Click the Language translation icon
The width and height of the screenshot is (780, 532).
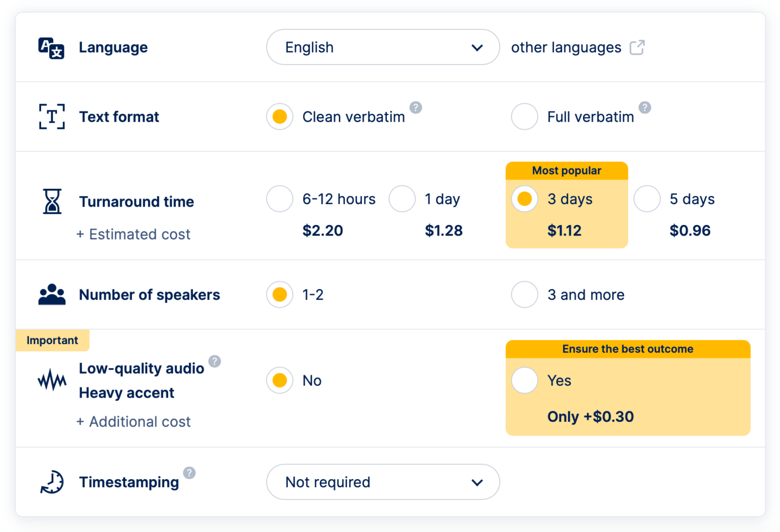tap(51, 47)
